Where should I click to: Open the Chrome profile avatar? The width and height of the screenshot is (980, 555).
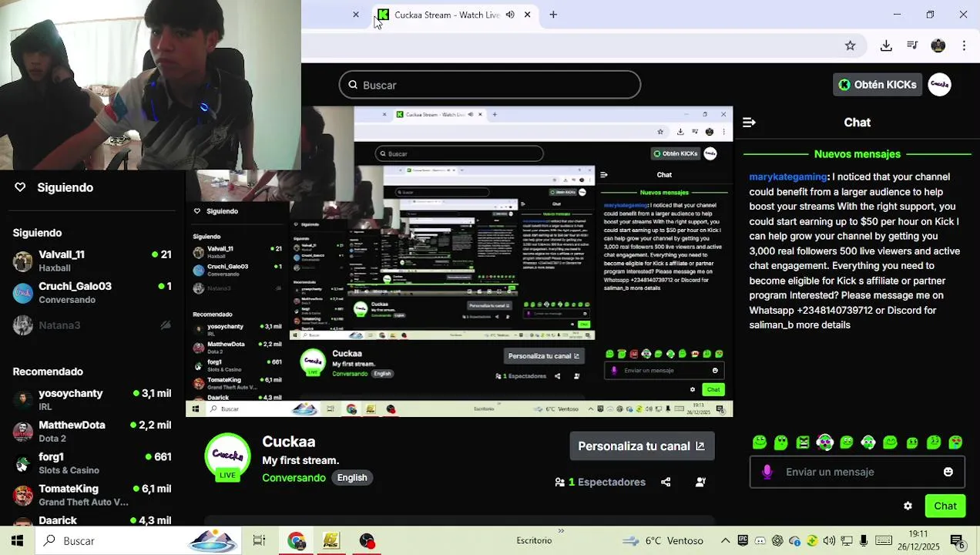(x=938, y=45)
